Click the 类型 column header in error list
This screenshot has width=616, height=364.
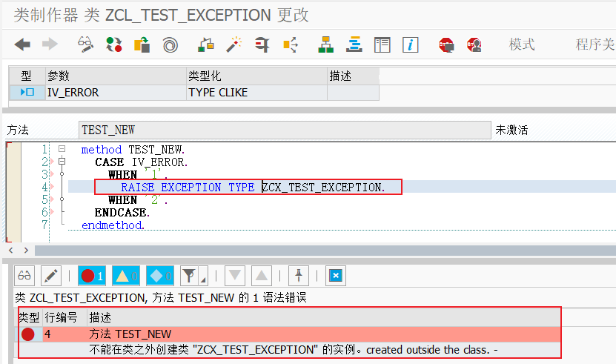coord(29,317)
